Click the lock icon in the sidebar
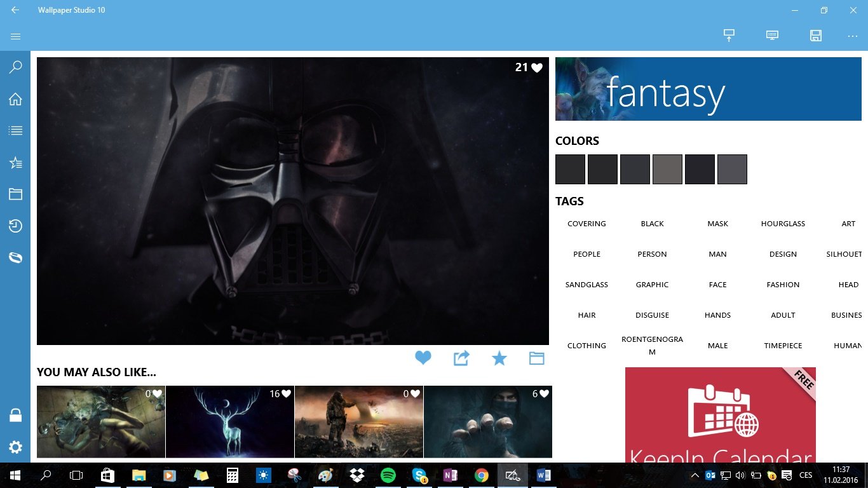This screenshot has height=488, width=868. [15, 416]
